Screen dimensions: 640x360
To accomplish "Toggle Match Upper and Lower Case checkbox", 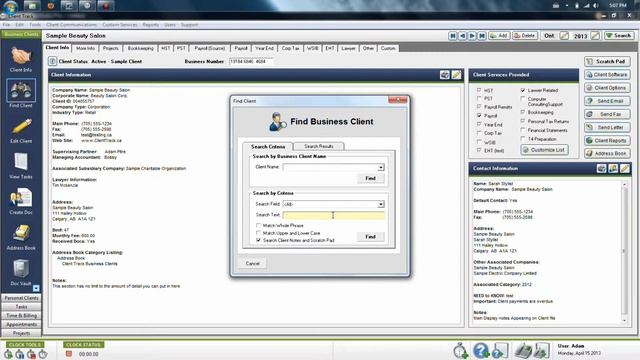I will (x=258, y=233).
